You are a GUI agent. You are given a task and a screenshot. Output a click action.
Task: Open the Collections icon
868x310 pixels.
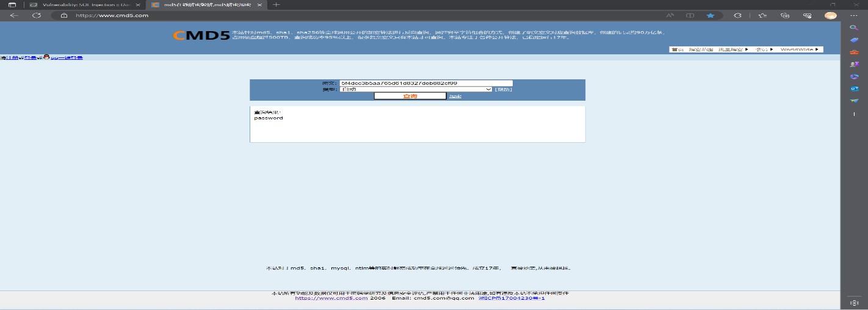786,15
